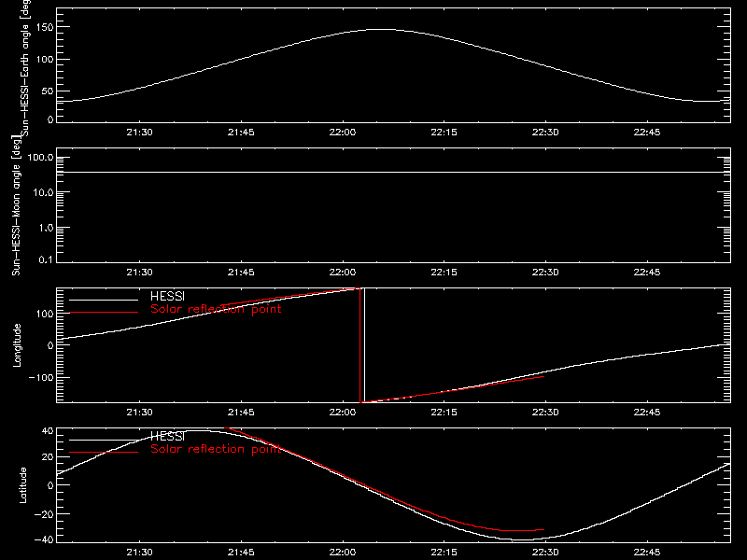Image resolution: width=747 pixels, height=560 pixels.
Task: Click 22:30 time label below Moon angle plot
Action: 545,272
